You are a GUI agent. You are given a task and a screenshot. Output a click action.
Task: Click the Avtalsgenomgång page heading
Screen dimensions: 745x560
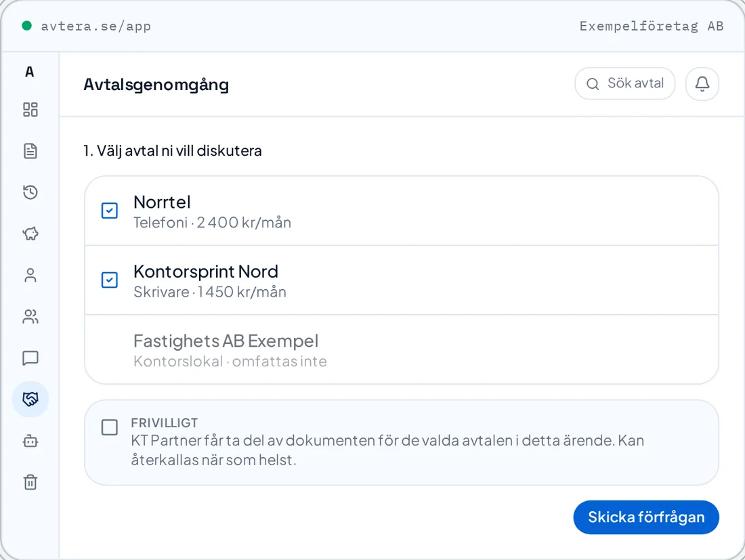[156, 85]
